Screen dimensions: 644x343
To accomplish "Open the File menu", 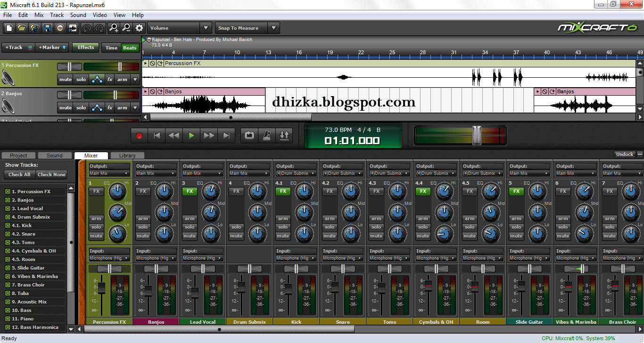I will click(8, 15).
